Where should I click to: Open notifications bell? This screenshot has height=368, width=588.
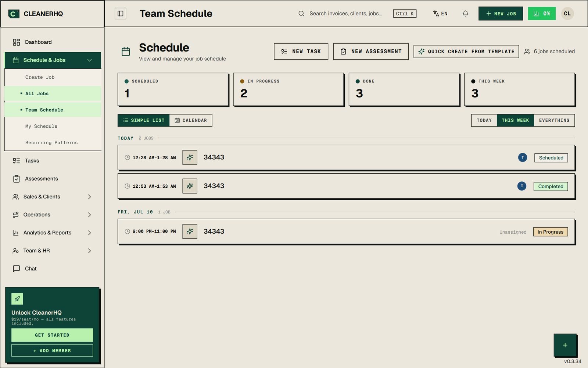pyautogui.click(x=465, y=14)
